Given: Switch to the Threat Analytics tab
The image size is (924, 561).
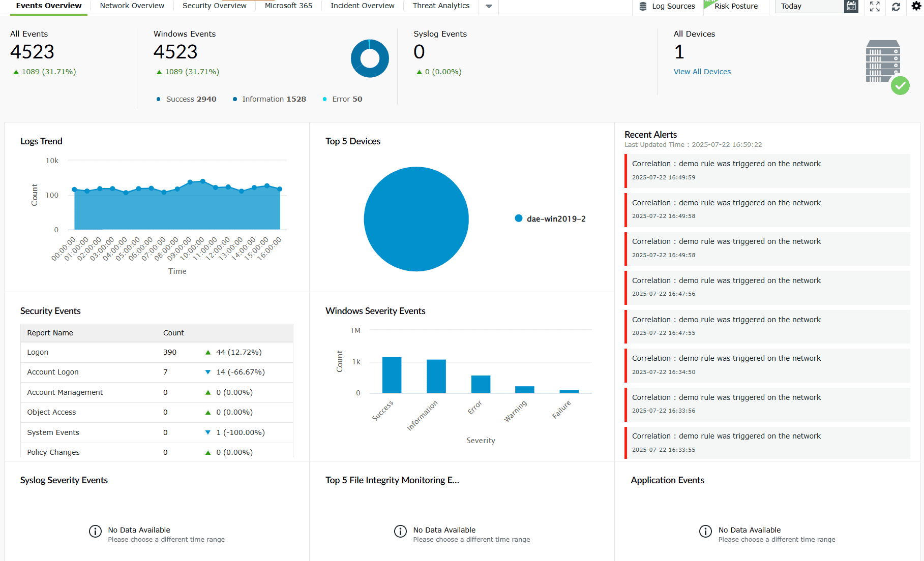Looking at the screenshot, I should tap(440, 6).
